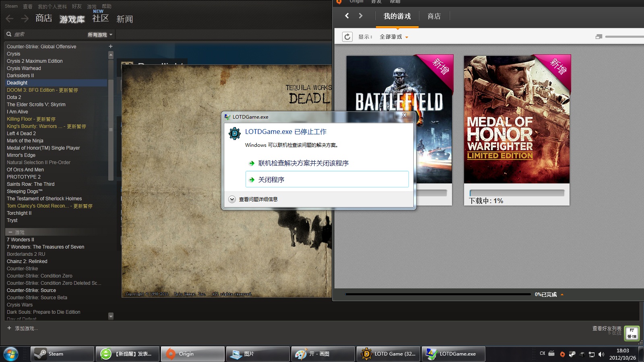
Task: Click the plus icon above the game list
Action: coord(111,46)
